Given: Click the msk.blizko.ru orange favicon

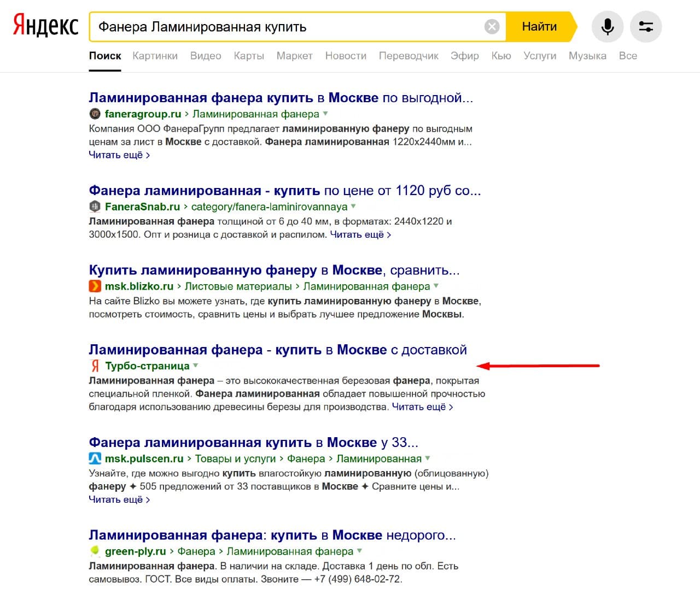Looking at the screenshot, I should pos(95,286).
